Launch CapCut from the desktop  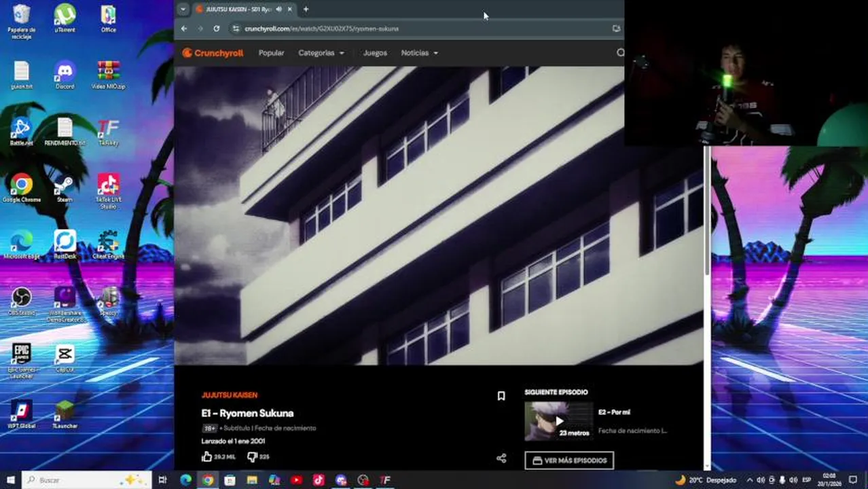(65, 358)
